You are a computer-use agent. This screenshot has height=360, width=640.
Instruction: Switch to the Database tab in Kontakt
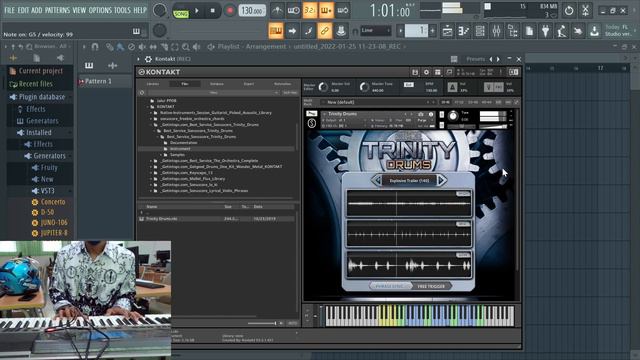(x=217, y=84)
